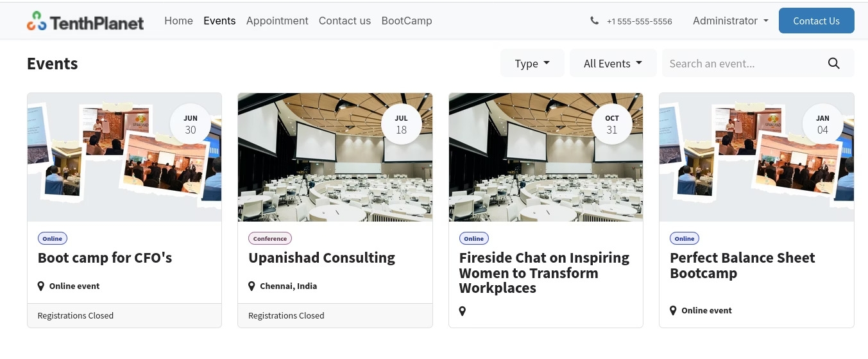Click the TenthPlanet logo

pos(85,21)
